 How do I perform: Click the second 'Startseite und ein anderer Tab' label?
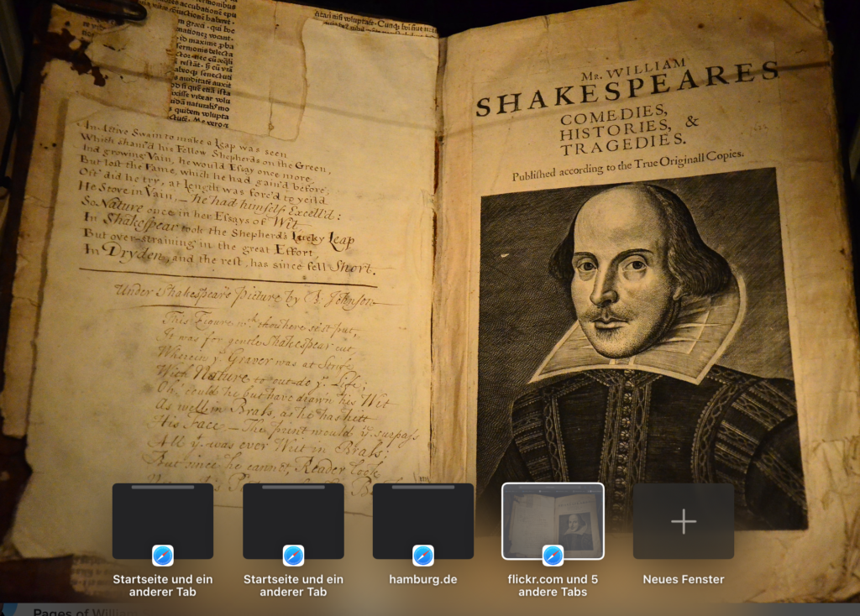click(293, 585)
